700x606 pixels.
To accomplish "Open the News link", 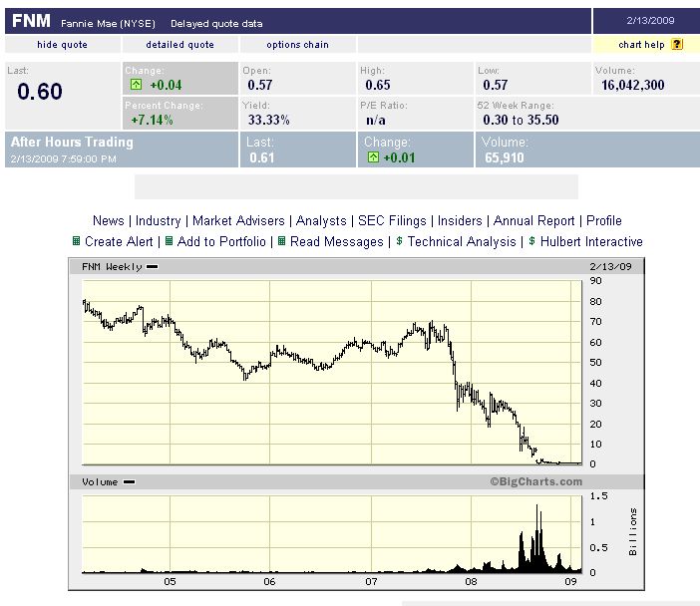I will (109, 220).
